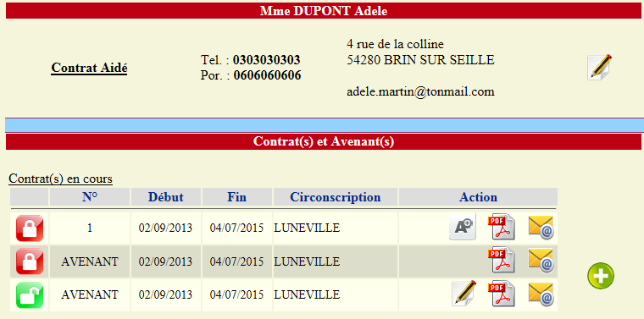644x319 pixels.
Task: Click the A+ add avenant icon for contract 1
Action: click(x=463, y=227)
